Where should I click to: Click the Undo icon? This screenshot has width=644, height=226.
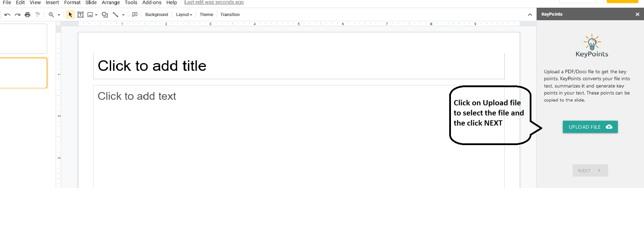coord(7,15)
